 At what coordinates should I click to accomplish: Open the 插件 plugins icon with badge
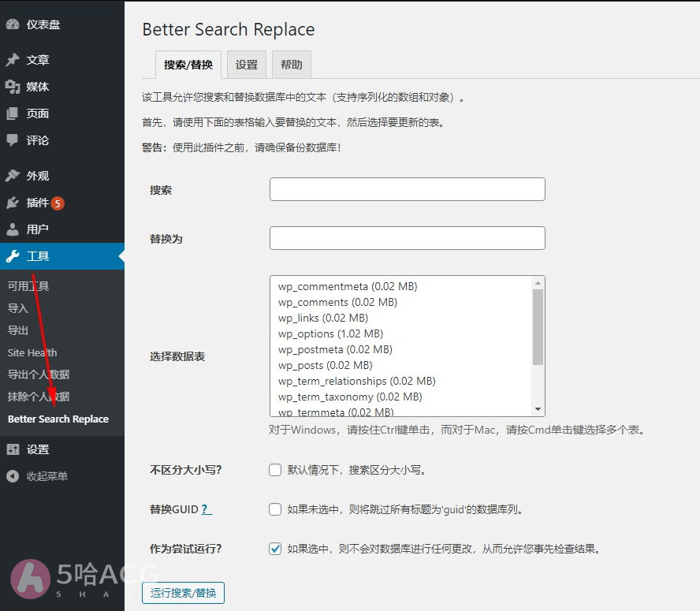point(14,203)
